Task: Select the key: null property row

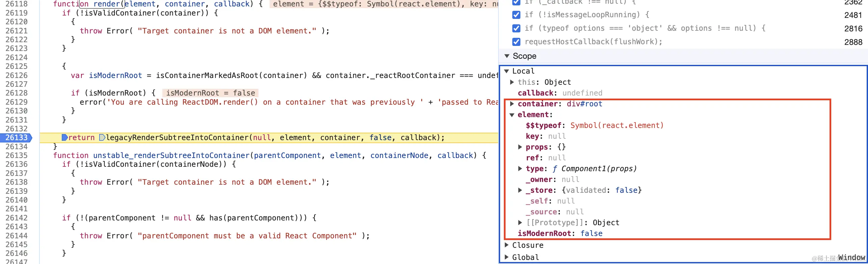Action: pyautogui.click(x=546, y=136)
